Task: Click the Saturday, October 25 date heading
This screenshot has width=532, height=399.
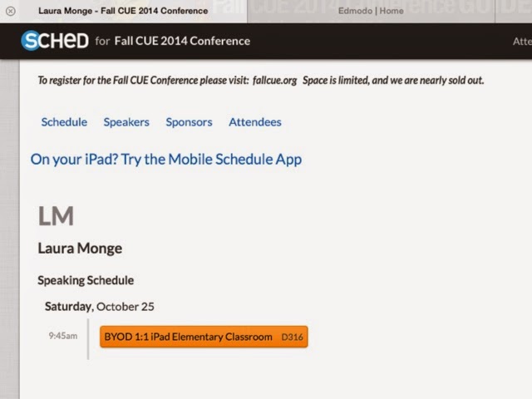Action: 99,307
